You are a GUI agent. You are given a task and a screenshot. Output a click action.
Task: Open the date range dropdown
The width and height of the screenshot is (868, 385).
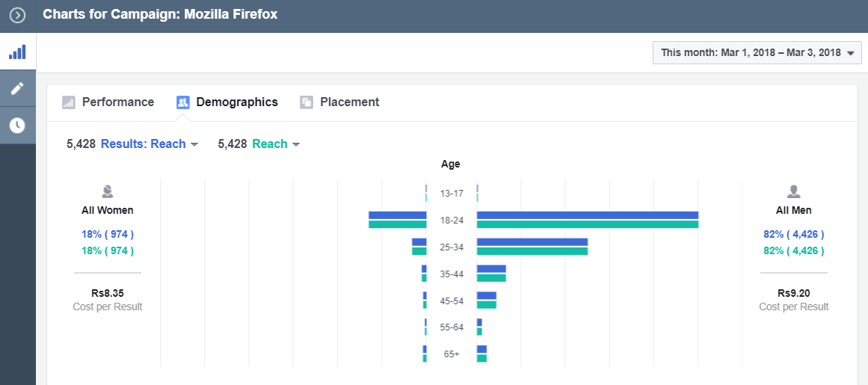coord(757,53)
